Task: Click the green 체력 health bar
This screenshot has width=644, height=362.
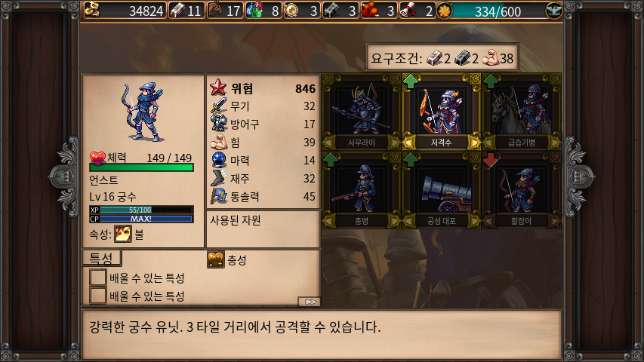Action: 141,167
